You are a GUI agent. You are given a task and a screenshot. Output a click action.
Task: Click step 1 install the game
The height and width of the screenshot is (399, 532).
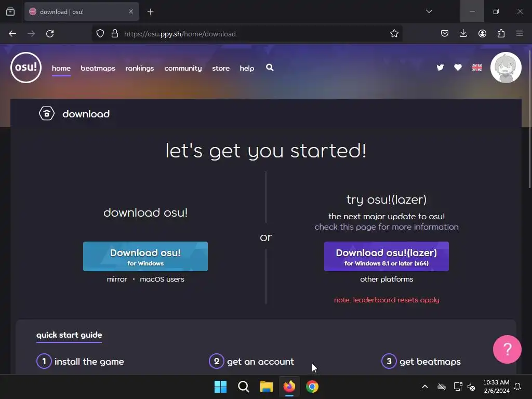pyautogui.click(x=81, y=362)
